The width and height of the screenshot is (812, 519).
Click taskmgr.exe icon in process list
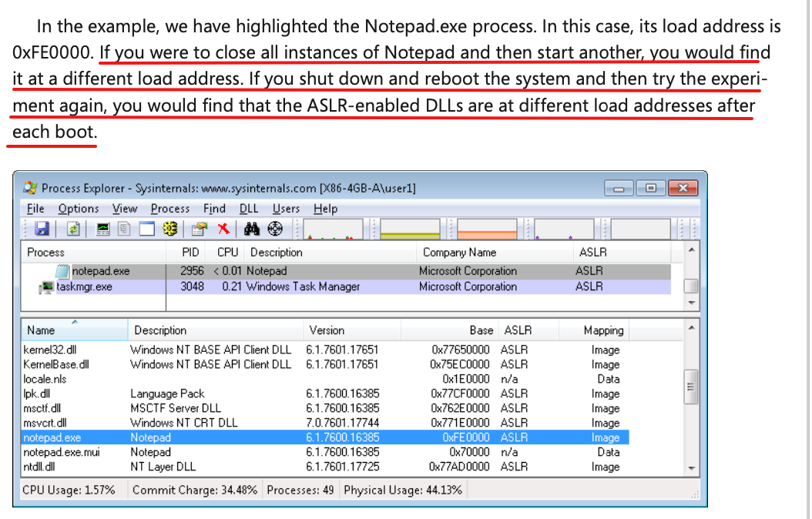[47, 287]
